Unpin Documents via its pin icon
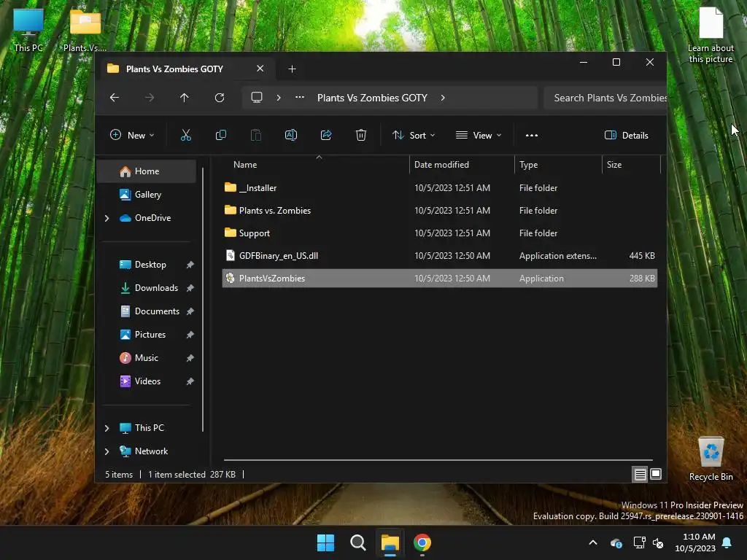The width and height of the screenshot is (747, 560). 190,311
